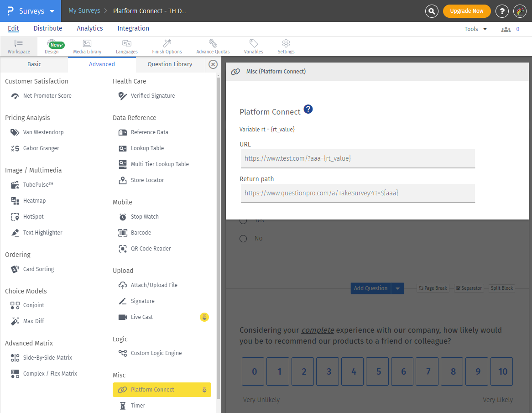Viewport: 532px width, 413px height.
Task: Open the user profile avatar
Action: [520, 11]
